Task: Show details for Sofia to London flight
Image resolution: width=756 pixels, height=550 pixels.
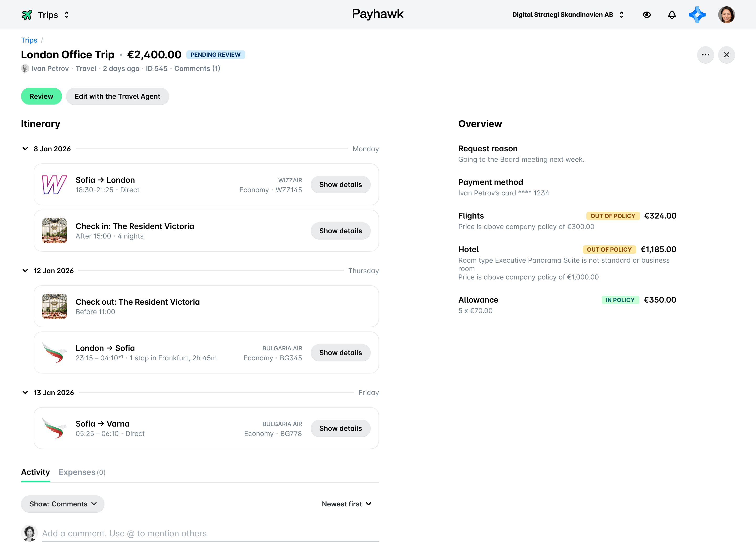Action: (x=340, y=184)
